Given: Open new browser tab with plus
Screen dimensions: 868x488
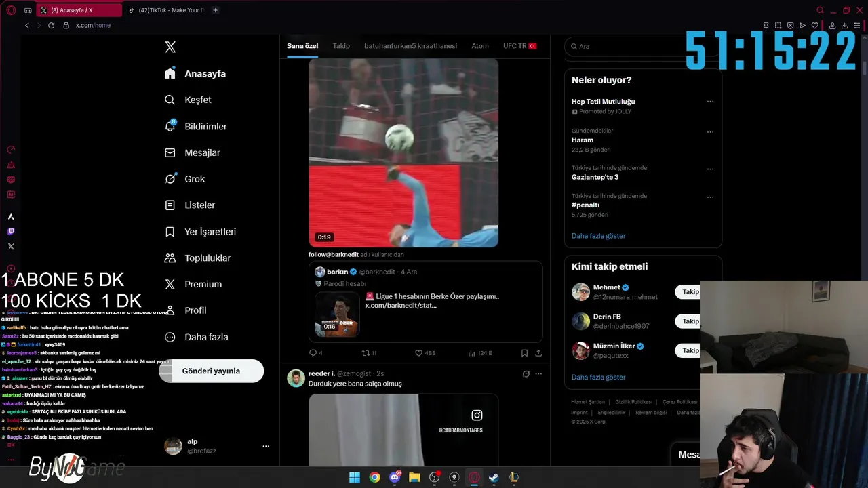Looking at the screenshot, I should (215, 10).
